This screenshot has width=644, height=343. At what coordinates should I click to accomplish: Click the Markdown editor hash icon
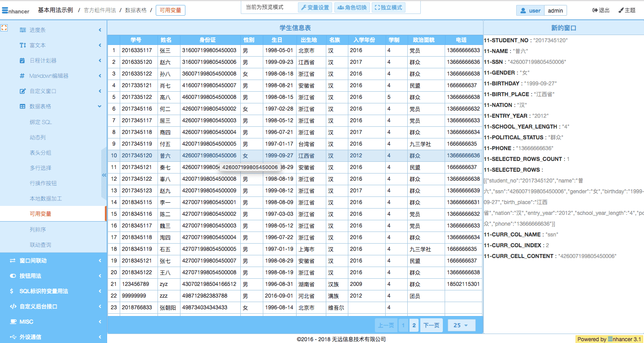tap(23, 76)
